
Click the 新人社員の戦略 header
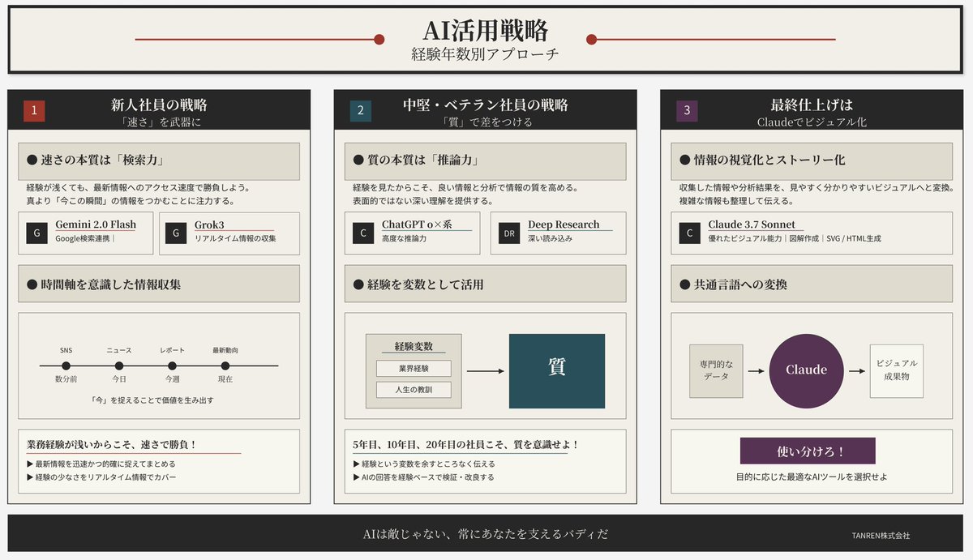coord(159,105)
